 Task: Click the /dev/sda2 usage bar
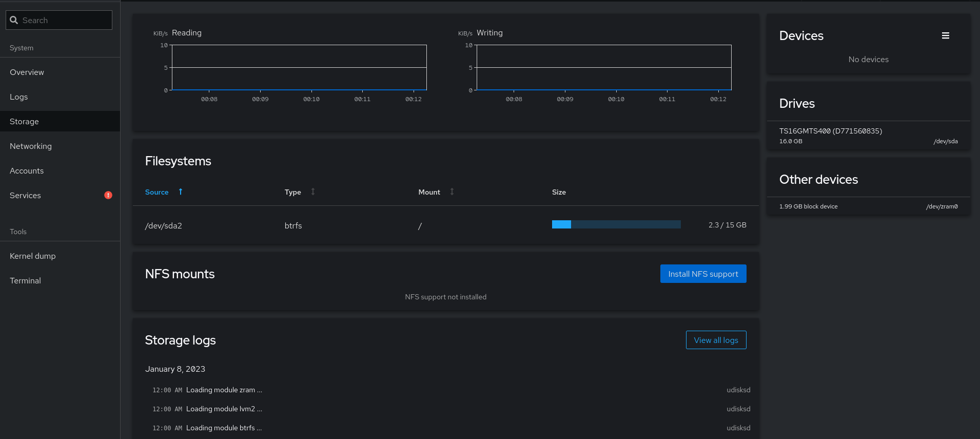[x=616, y=224]
